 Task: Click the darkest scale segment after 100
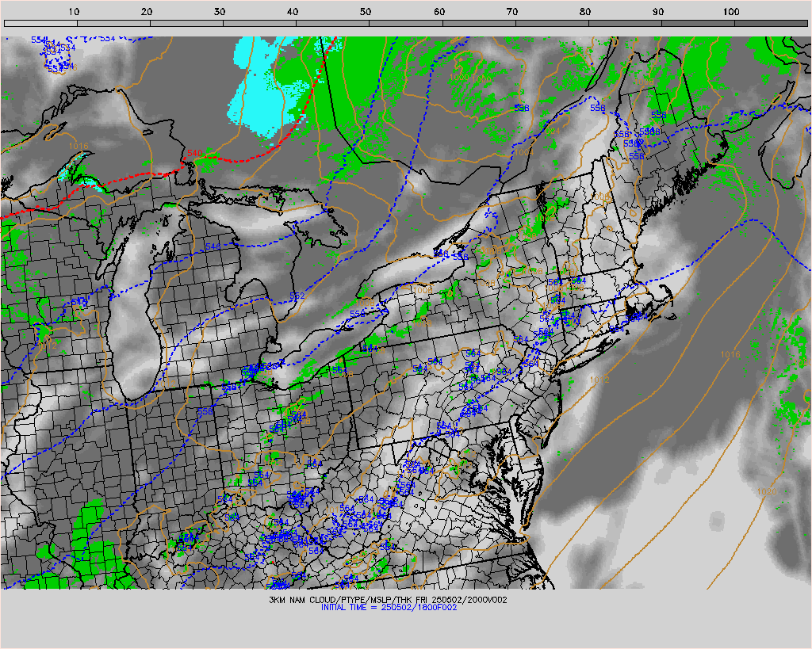click(771, 23)
